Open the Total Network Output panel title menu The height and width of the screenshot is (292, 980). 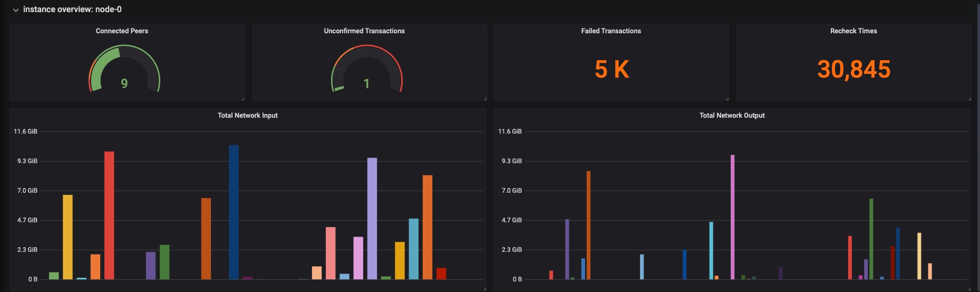tap(732, 116)
